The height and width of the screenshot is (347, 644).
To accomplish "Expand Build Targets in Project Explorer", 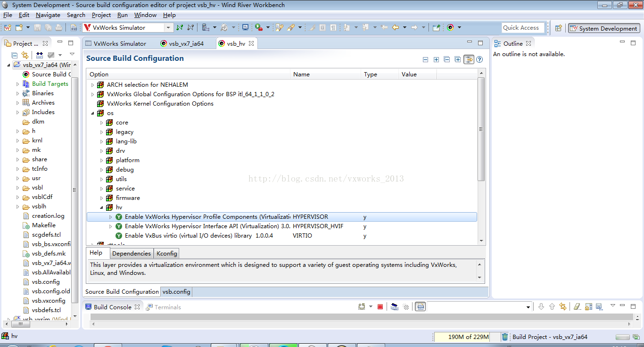I will point(17,84).
